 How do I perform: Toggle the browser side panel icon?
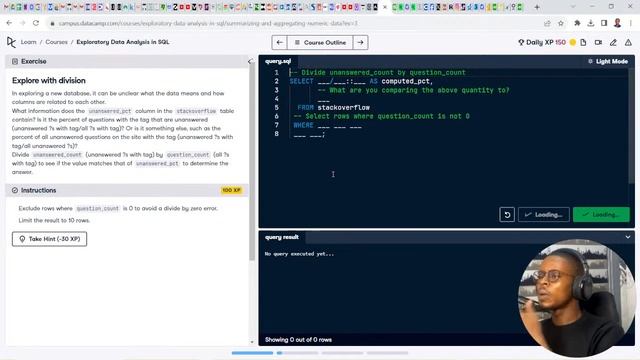[604, 23]
